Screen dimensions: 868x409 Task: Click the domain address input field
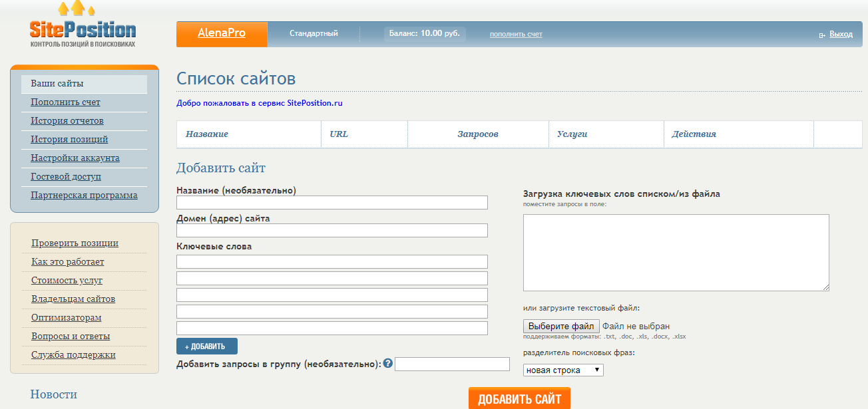331,230
